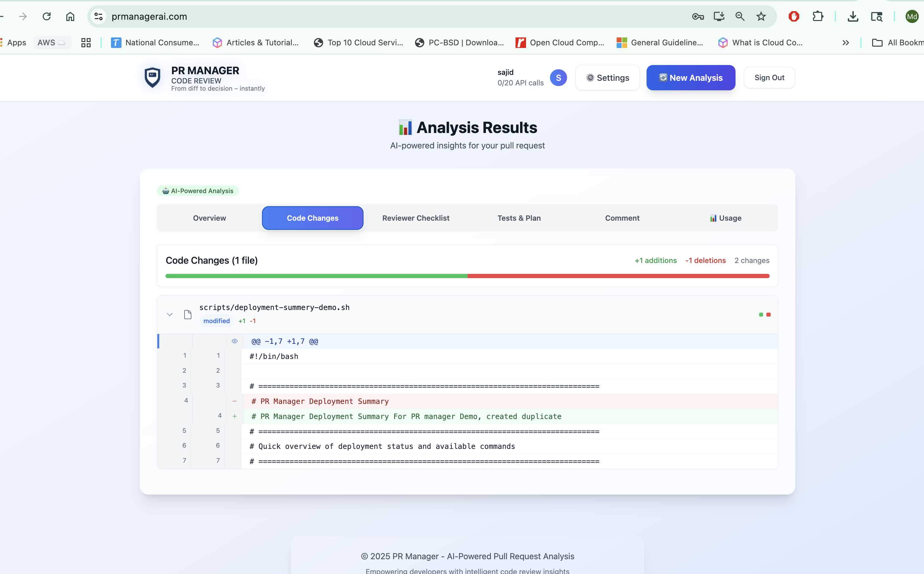Open the password manager key icon
Viewport: 924px width, 574px height.
[x=698, y=16]
